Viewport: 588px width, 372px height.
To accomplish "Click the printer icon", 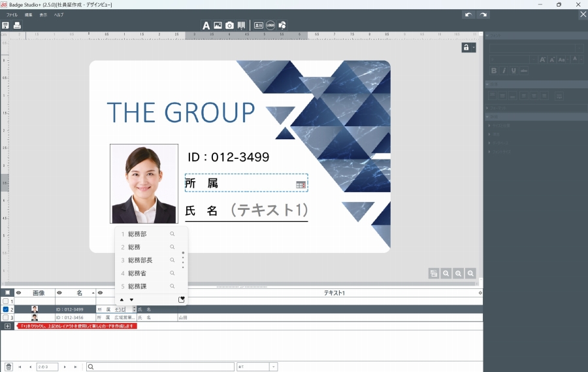I will coord(17,25).
